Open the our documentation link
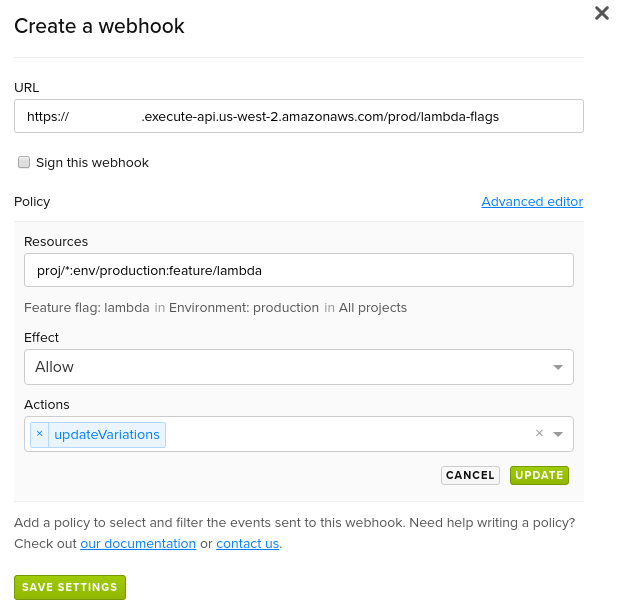This screenshot has width=618, height=615. 138,544
